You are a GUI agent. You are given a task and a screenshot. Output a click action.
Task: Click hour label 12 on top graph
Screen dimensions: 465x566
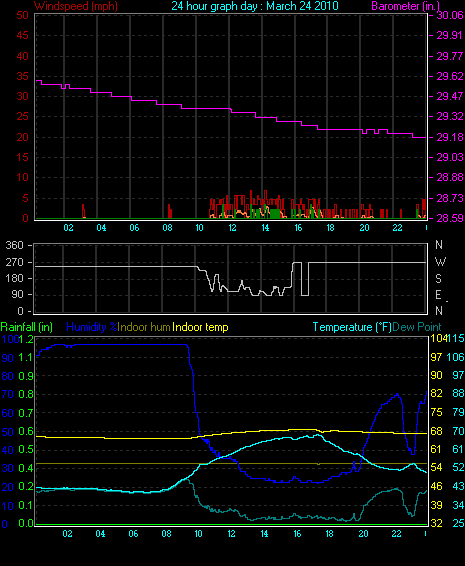click(232, 228)
